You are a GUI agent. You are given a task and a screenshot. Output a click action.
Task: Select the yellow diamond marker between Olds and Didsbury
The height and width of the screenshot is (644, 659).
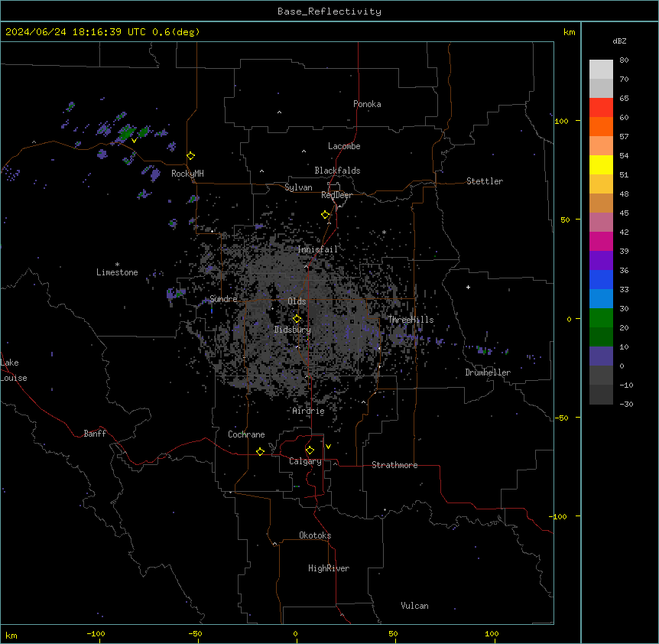point(297,319)
